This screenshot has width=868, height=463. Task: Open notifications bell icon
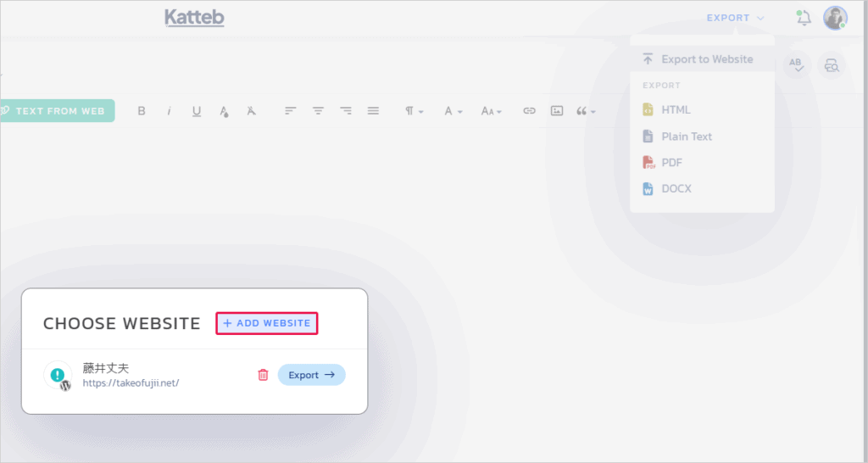pyautogui.click(x=804, y=18)
